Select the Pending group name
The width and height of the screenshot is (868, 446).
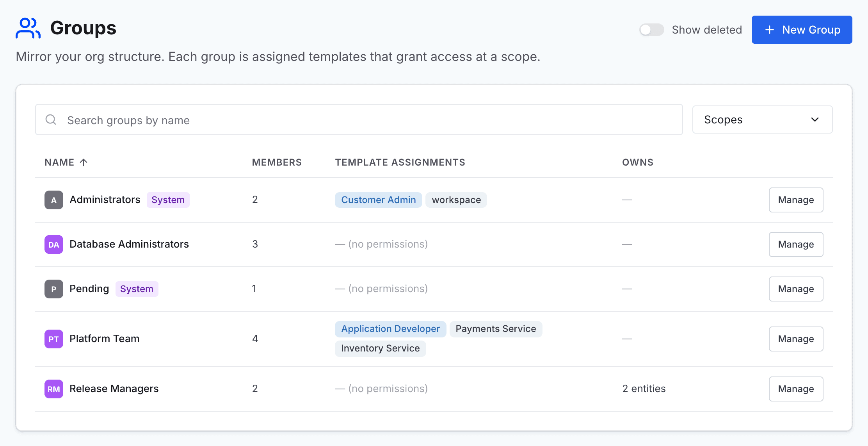[x=89, y=289]
